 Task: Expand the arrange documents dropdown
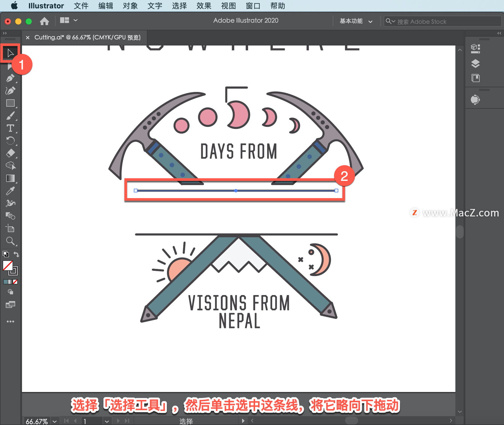[75, 20]
